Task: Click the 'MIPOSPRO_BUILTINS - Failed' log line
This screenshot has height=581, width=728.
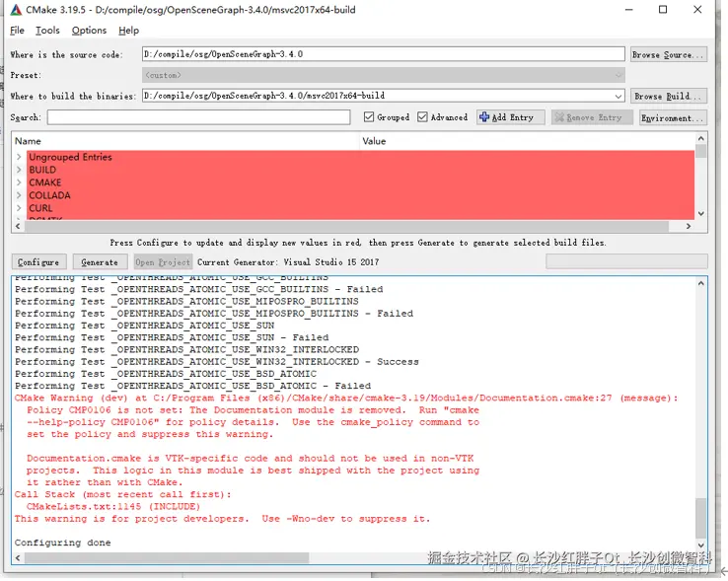Action: coord(214,314)
